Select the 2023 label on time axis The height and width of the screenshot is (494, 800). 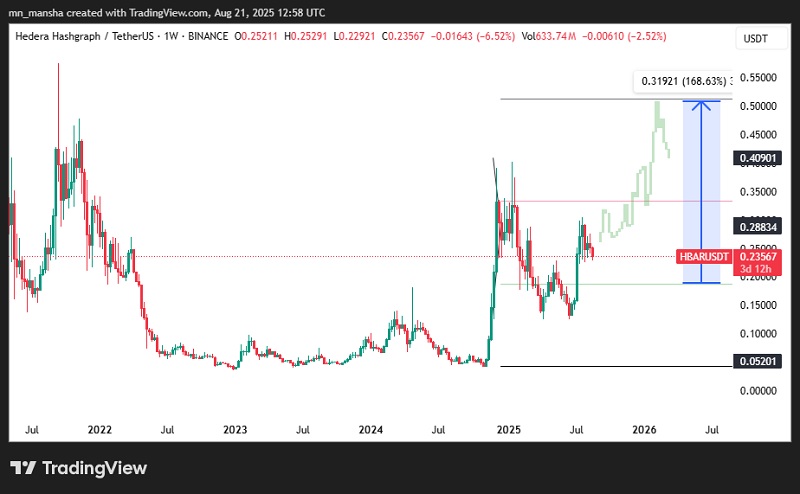235,430
